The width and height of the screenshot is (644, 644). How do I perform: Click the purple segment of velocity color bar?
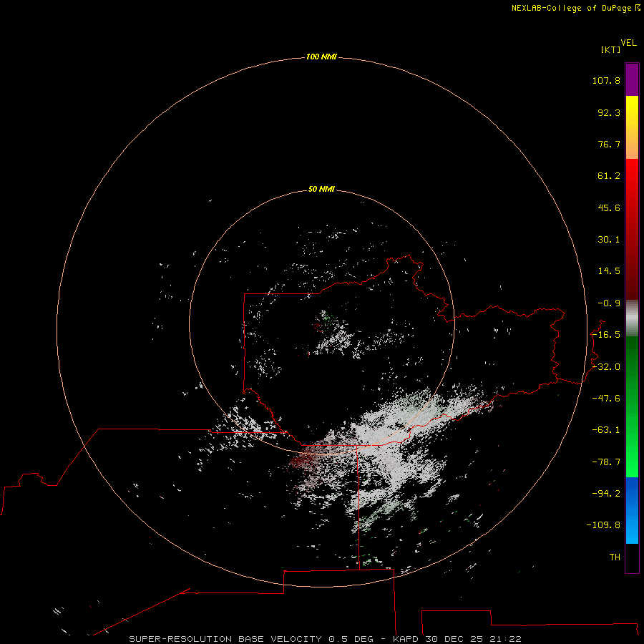tap(632, 79)
